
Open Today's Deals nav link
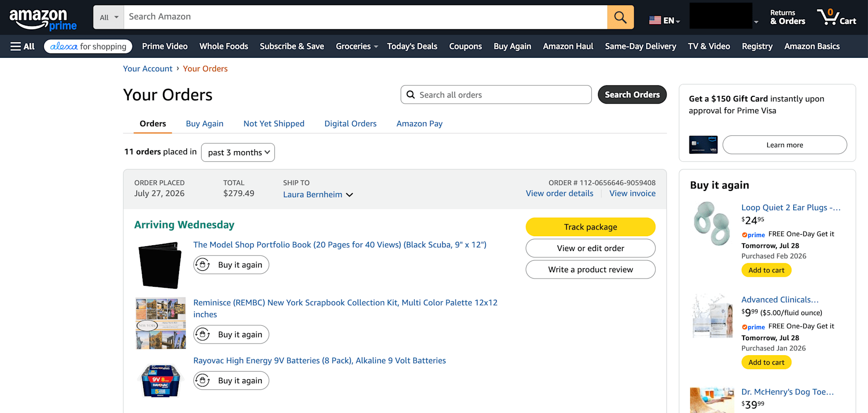tap(412, 46)
